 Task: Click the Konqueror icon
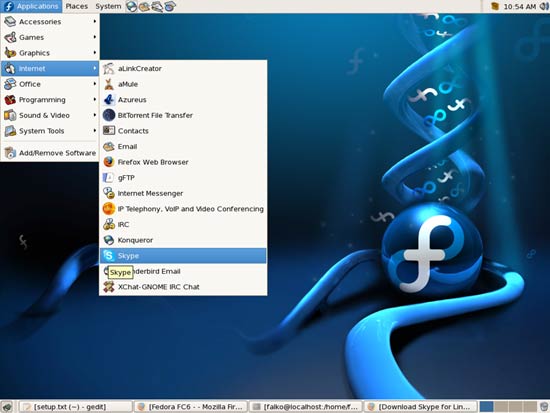click(x=109, y=240)
